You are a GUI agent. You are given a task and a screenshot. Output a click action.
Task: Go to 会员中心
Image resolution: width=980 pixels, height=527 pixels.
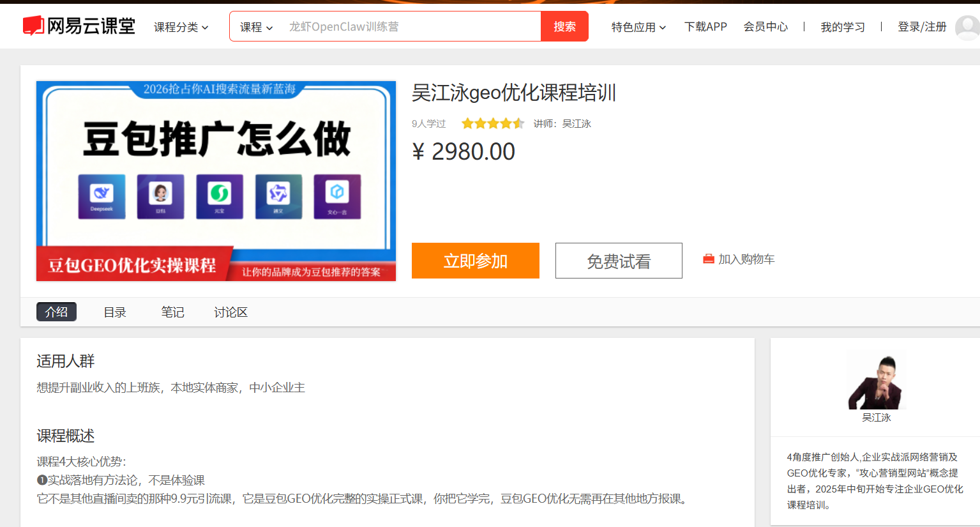[765, 27]
